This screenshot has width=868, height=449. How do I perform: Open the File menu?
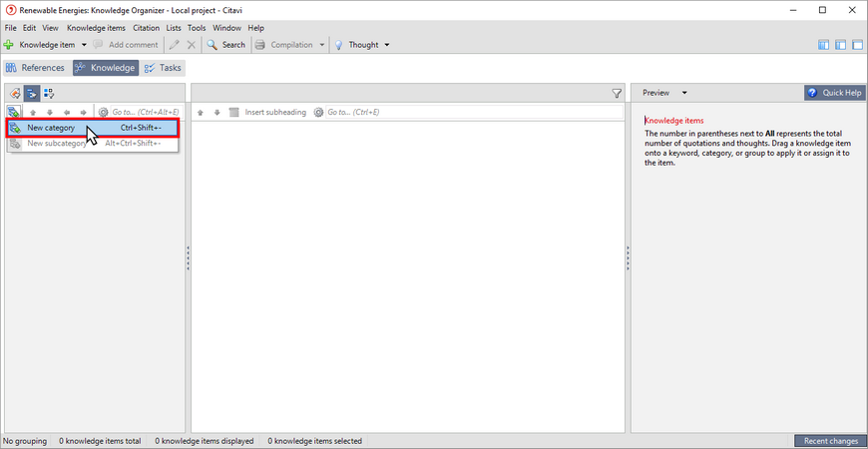(x=11, y=28)
